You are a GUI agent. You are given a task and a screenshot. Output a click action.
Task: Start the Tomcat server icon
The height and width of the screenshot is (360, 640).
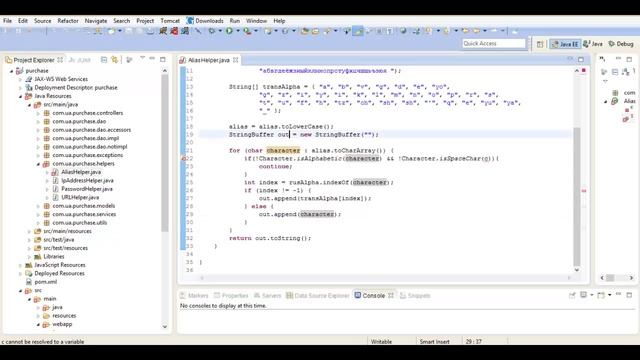tap(163, 31)
